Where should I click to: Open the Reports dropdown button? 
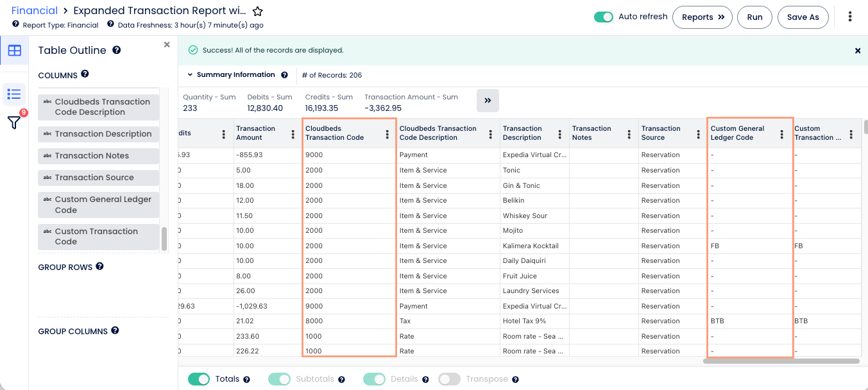[x=702, y=17]
